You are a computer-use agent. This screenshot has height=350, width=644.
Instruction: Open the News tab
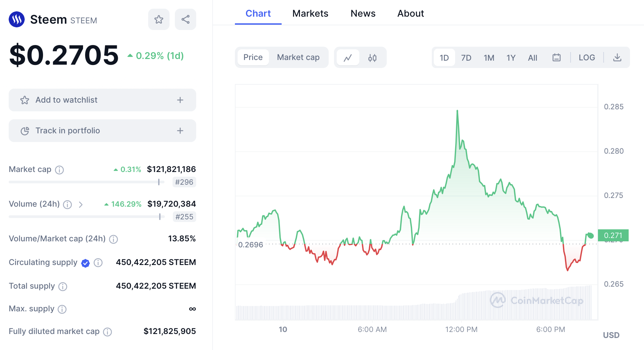click(x=363, y=13)
